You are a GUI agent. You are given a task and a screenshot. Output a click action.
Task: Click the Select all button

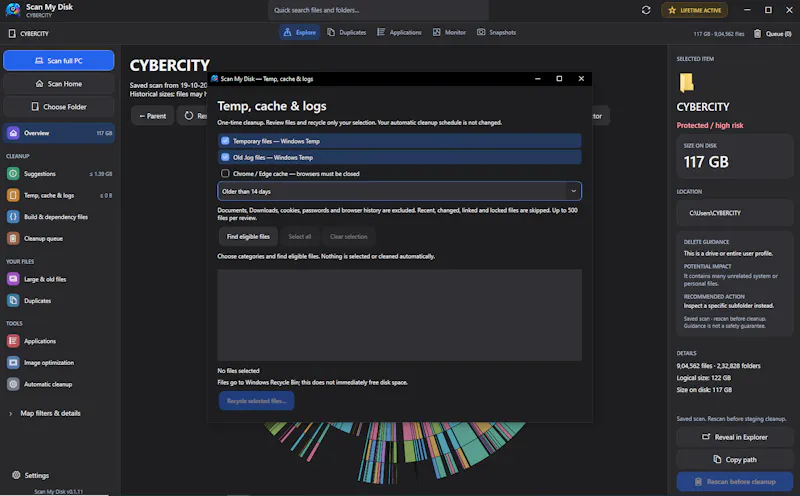299,237
